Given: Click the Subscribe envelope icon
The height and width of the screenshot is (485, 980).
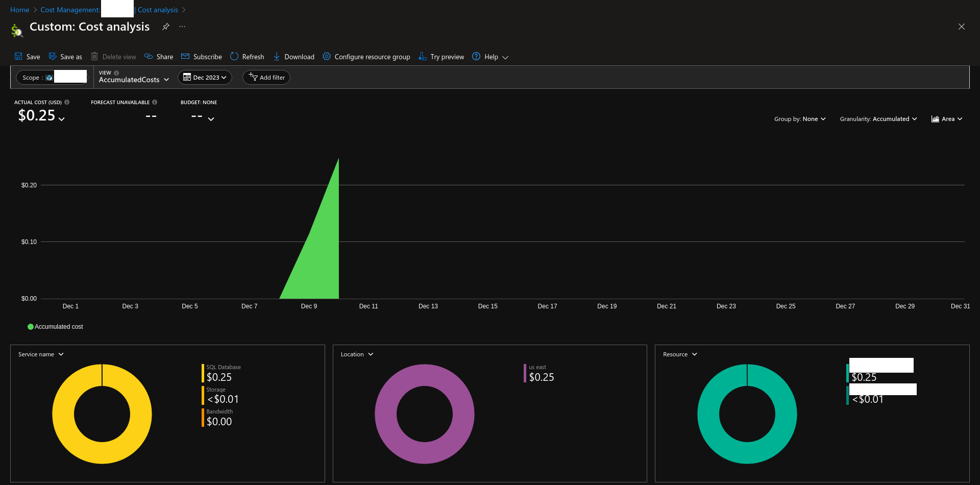Looking at the screenshot, I should point(185,57).
